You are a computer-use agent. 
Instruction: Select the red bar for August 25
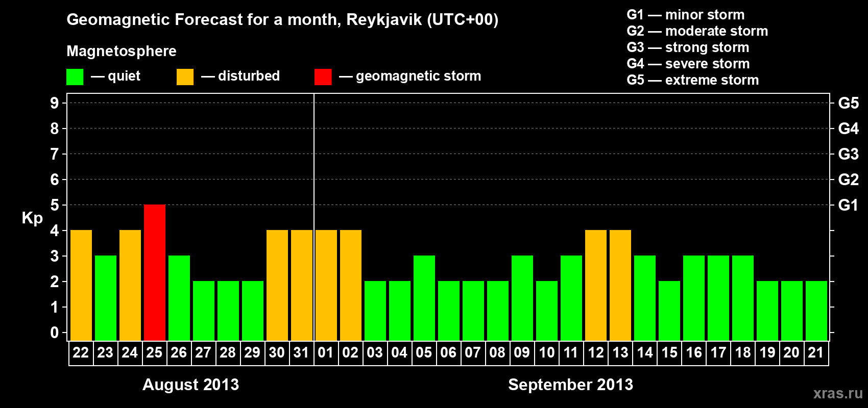(x=155, y=272)
